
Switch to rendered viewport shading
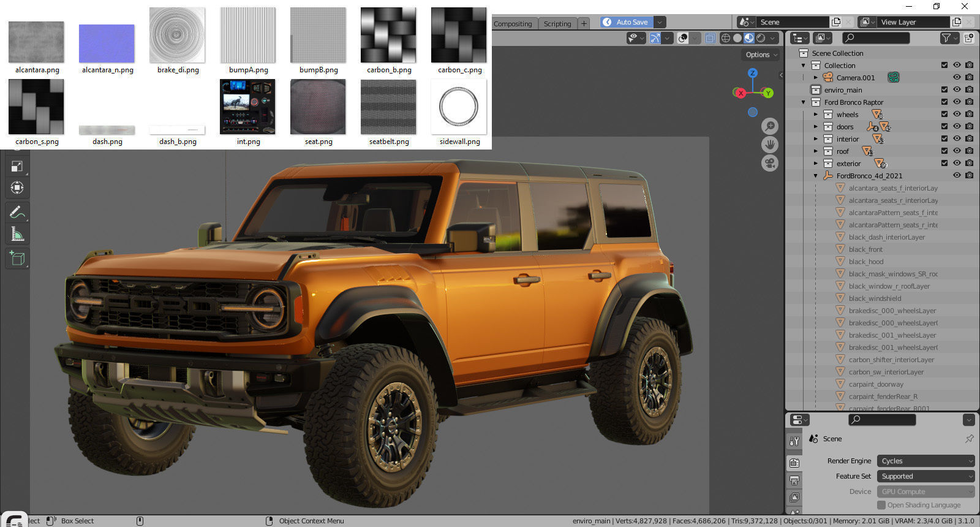click(761, 38)
